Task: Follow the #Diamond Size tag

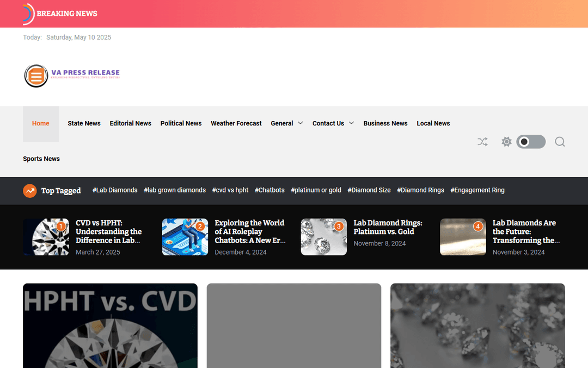Action: tap(369, 190)
